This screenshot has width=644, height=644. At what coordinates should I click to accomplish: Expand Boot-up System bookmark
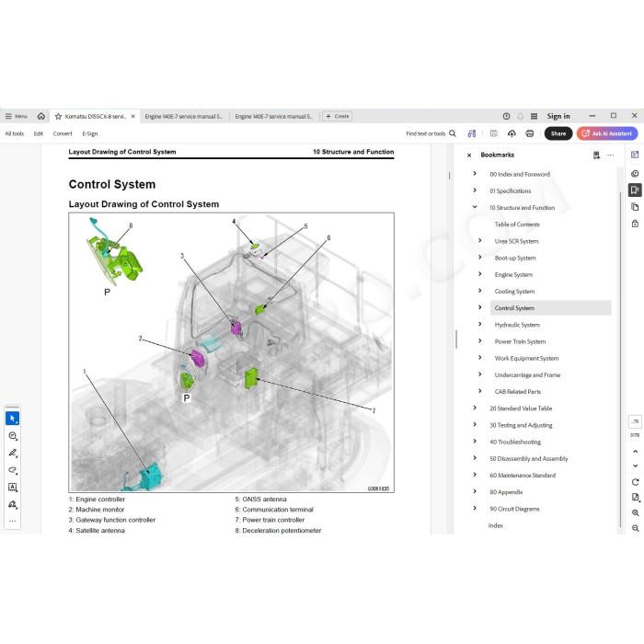(x=479, y=257)
